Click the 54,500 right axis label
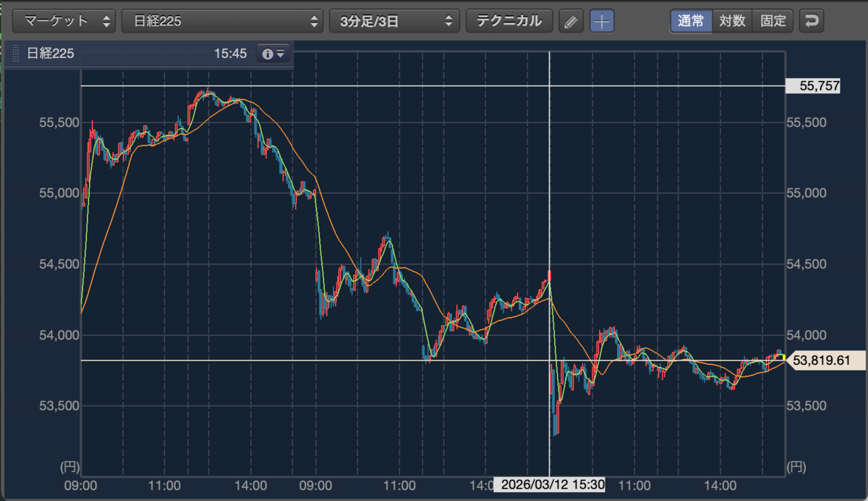Image resolution: width=868 pixels, height=501 pixels. pyautogui.click(x=806, y=264)
